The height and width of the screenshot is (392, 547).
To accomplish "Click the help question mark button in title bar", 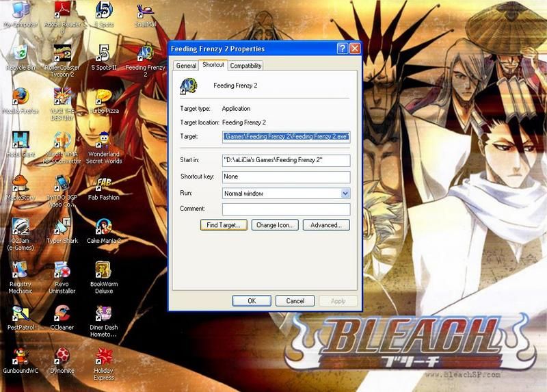I will [x=342, y=49].
